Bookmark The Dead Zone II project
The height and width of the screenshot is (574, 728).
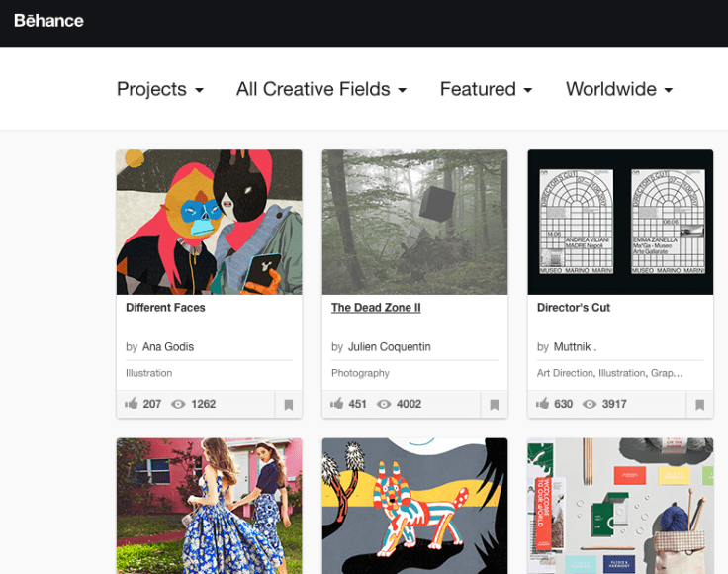click(495, 405)
